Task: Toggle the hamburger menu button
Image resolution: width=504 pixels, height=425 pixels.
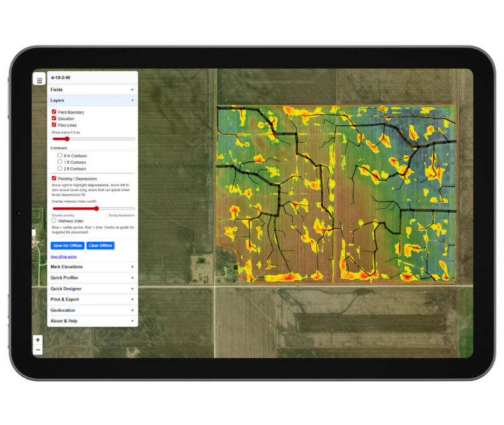Action: pyautogui.click(x=39, y=81)
